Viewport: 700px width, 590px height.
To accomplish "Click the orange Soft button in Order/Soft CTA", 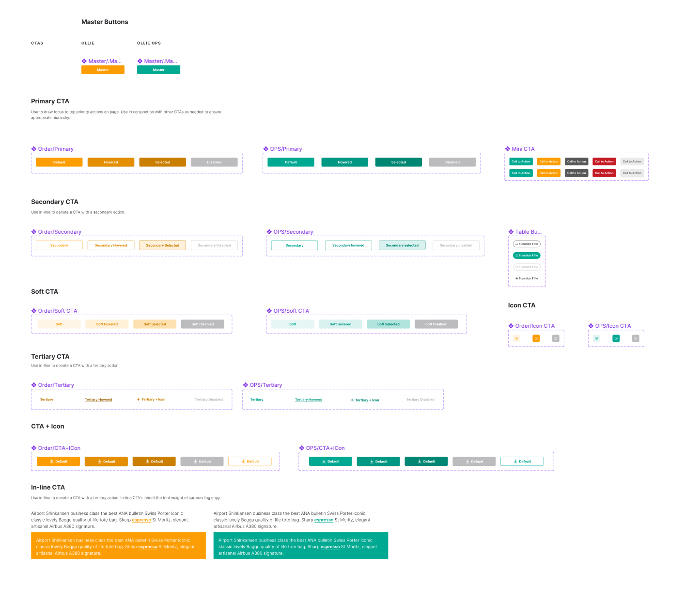I will click(59, 324).
